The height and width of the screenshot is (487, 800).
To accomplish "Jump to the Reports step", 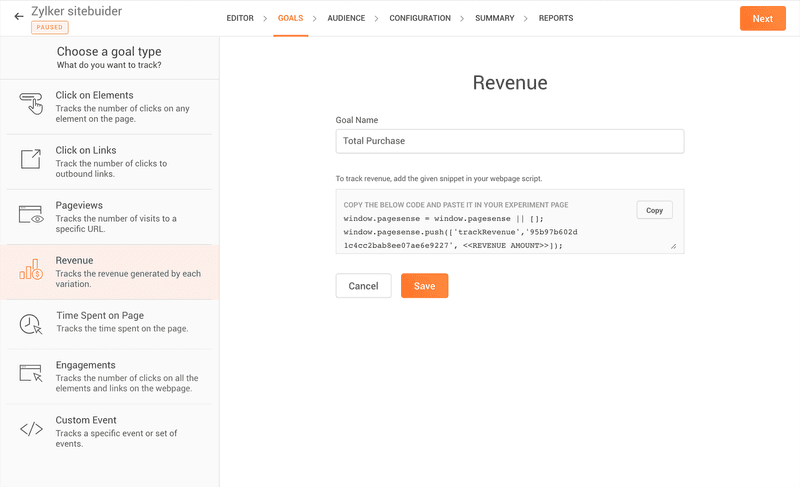I will point(556,18).
